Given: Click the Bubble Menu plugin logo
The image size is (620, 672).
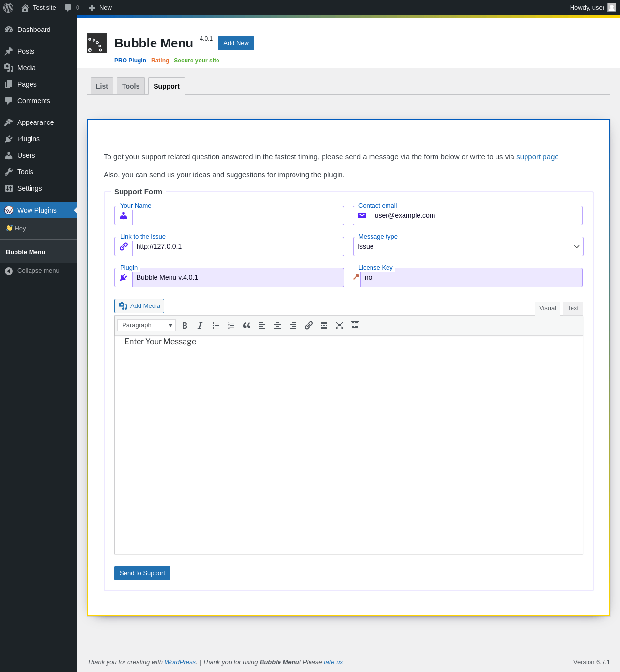Looking at the screenshot, I should [97, 43].
